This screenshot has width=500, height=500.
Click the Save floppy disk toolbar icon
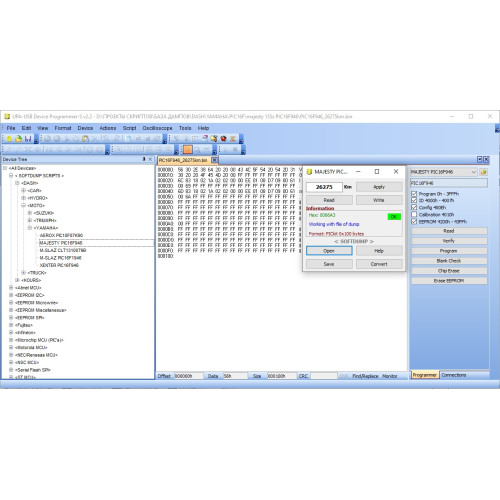click(x=28, y=139)
